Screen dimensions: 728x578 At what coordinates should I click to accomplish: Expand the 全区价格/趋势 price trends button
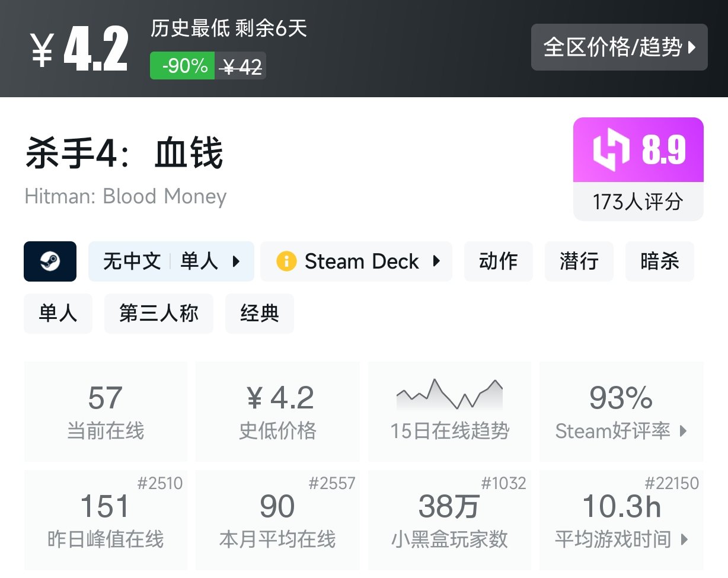pos(619,47)
